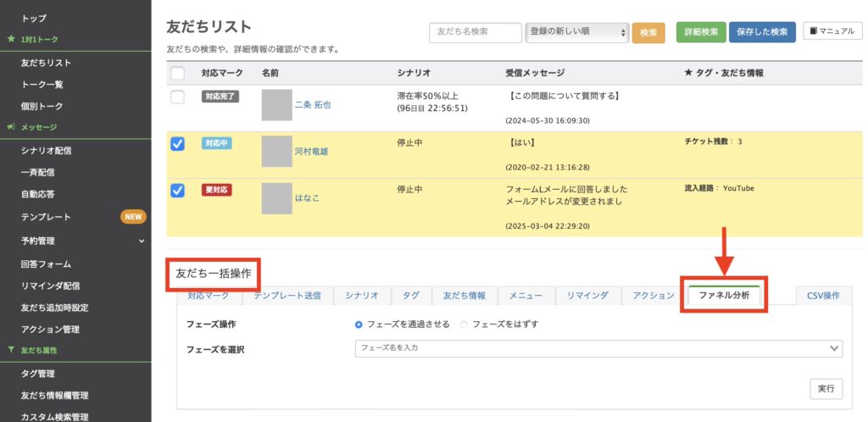
Task: Click the NEW badge beside テンプレート
Action: [x=133, y=217]
